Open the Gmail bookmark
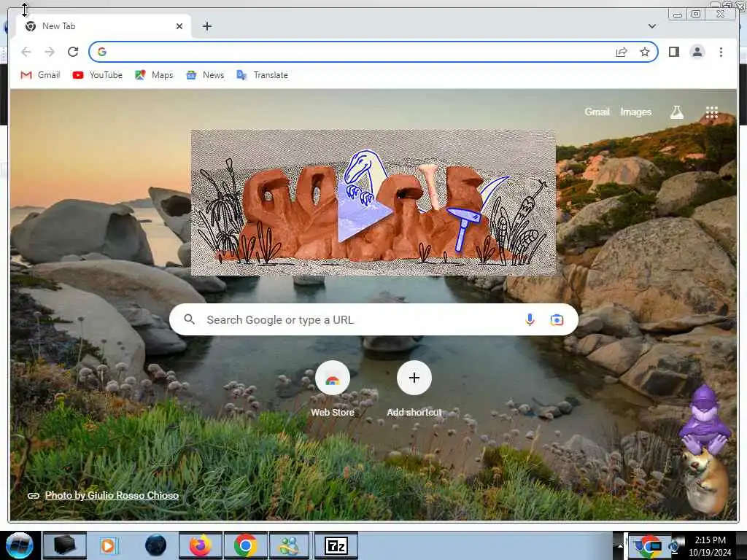 [x=41, y=75]
